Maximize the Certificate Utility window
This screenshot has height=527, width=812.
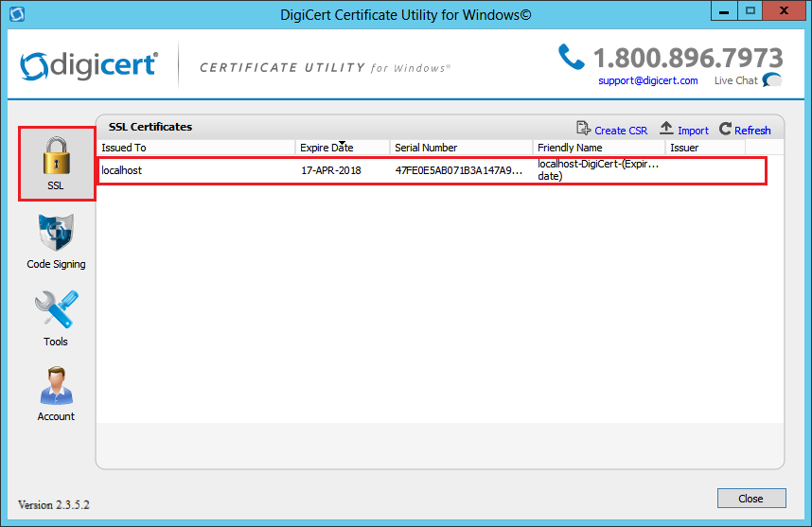(750, 12)
